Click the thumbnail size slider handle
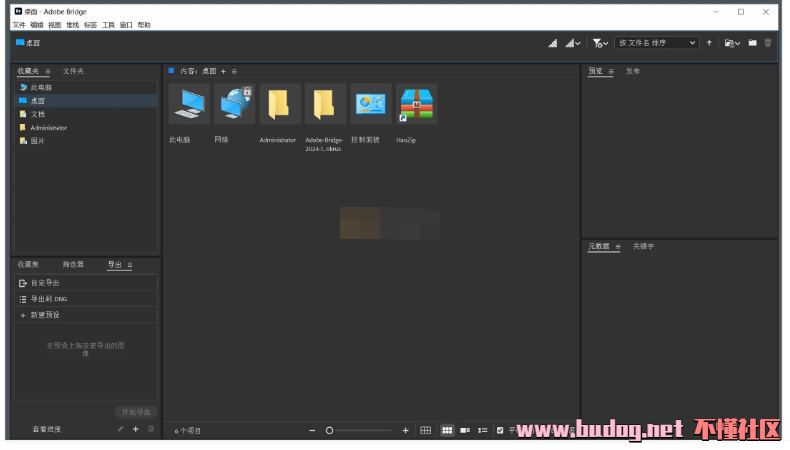 [x=329, y=431]
